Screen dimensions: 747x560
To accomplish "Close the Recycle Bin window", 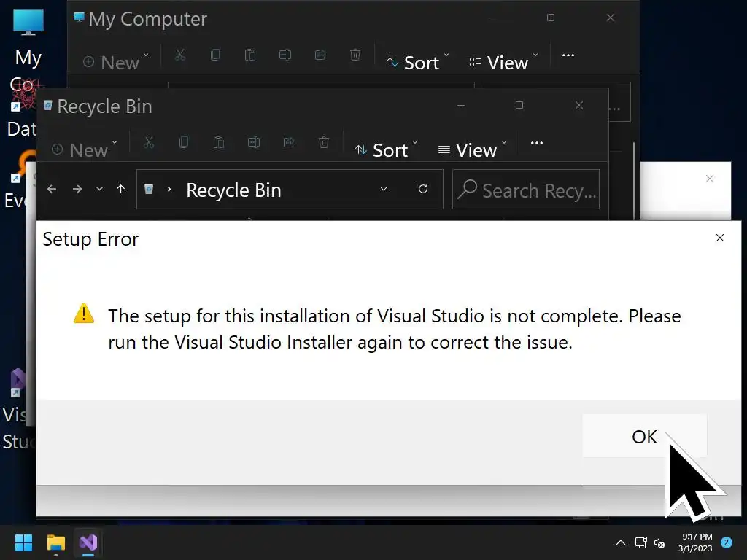I will pyautogui.click(x=578, y=105).
